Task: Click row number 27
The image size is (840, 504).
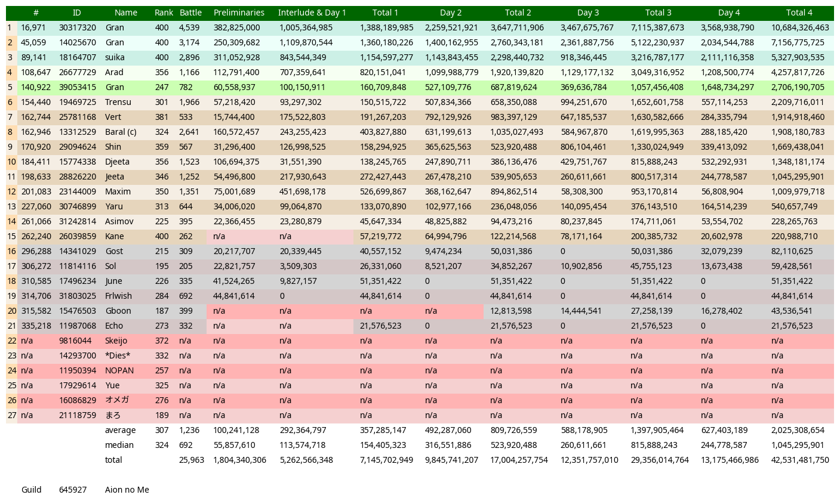Action: (11, 415)
